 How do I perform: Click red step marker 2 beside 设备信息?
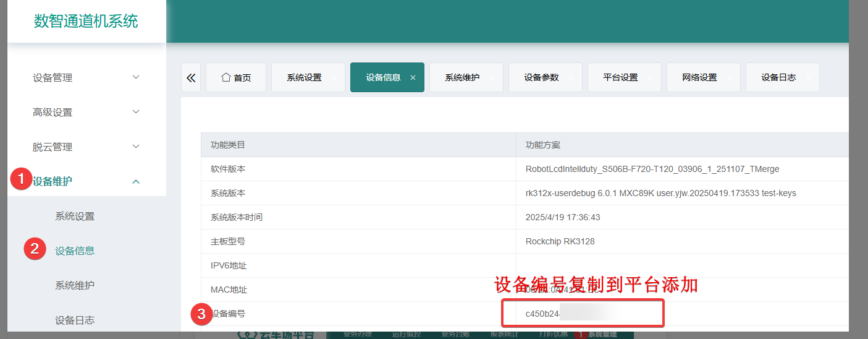35,249
